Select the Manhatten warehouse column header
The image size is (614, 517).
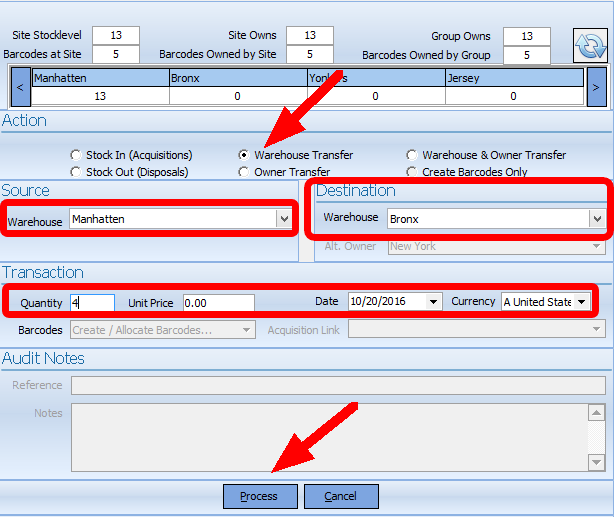tap(100, 77)
